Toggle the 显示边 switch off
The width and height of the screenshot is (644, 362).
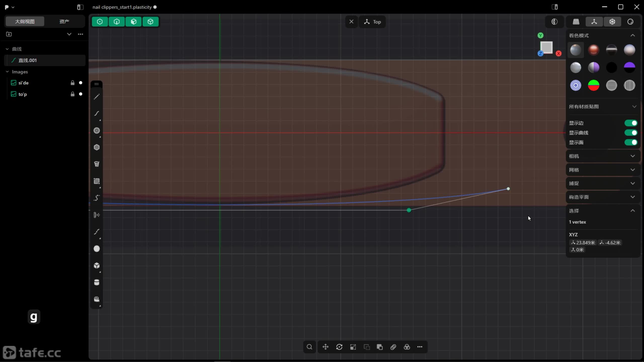tap(631, 123)
